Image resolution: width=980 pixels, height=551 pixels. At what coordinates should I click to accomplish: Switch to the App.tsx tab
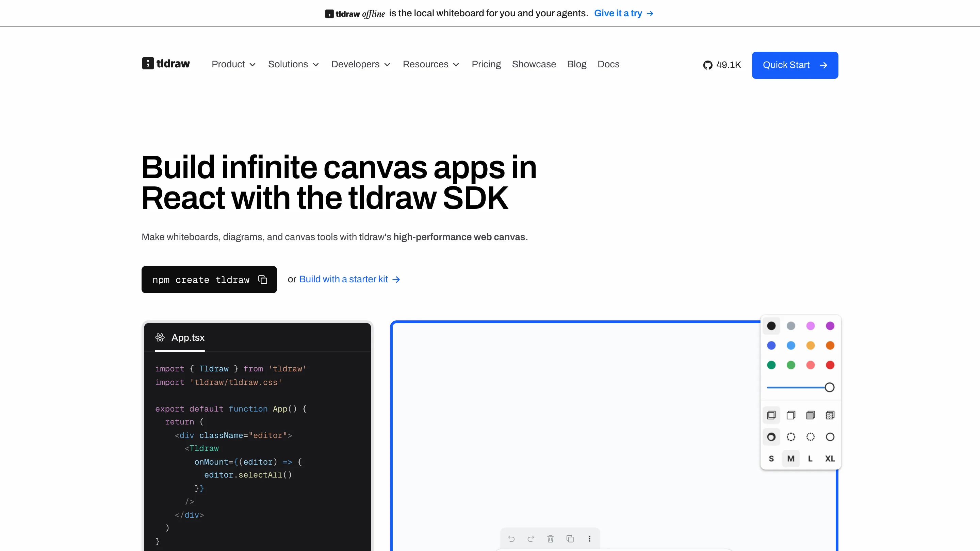pos(180,338)
